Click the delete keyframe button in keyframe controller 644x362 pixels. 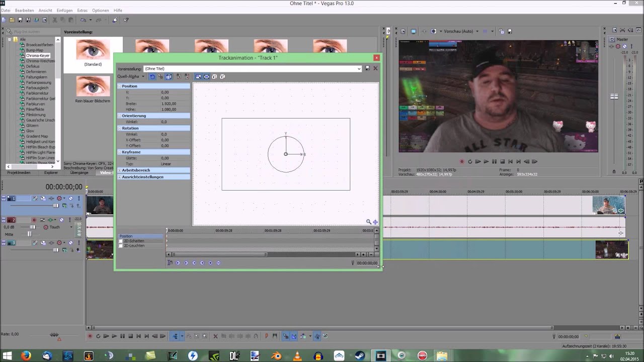(x=218, y=262)
